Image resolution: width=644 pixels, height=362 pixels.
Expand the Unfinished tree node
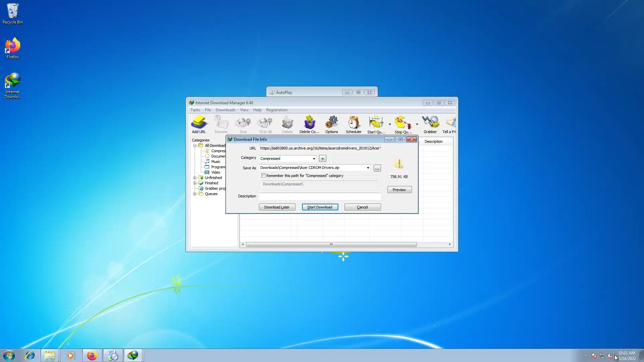tap(195, 178)
